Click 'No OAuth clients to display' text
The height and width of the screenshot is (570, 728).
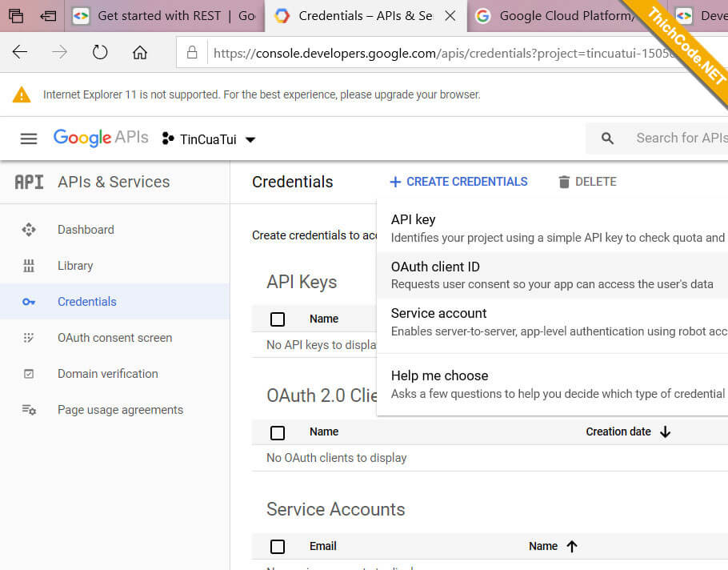pos(336,458)
